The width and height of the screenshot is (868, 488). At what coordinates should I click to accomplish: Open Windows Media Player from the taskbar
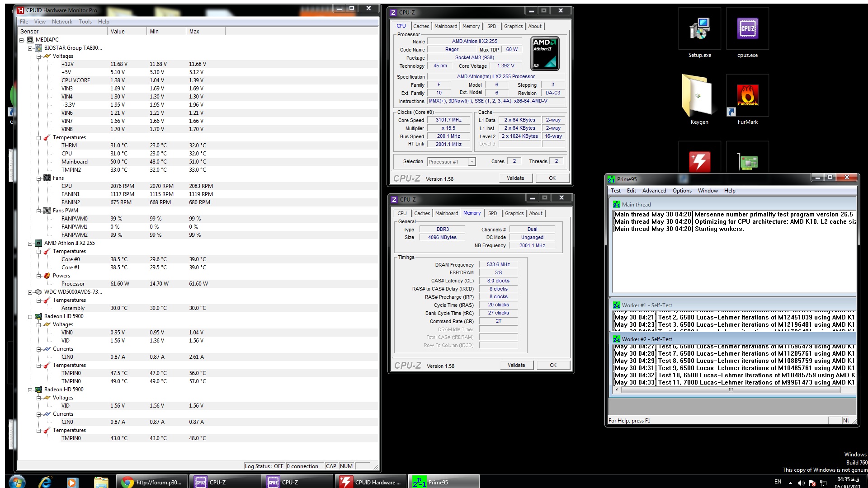tap(72, 482)
